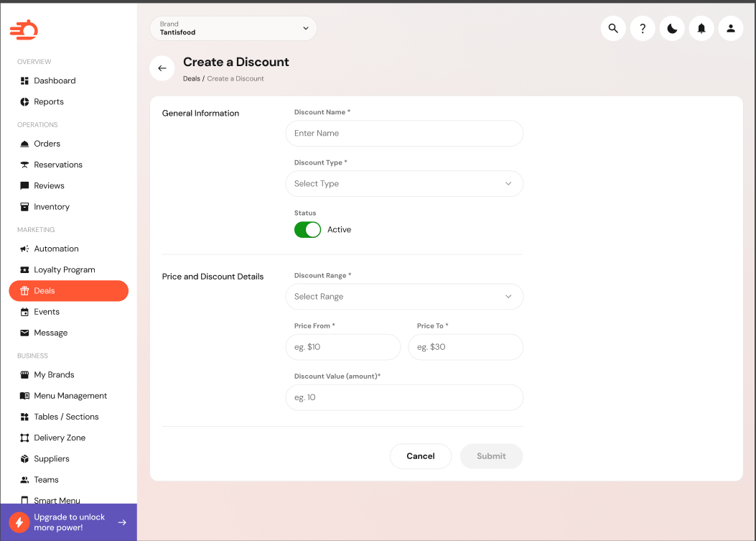Go to Orders menu item
This screenshot has height=541, width=756.
[68, 144]
